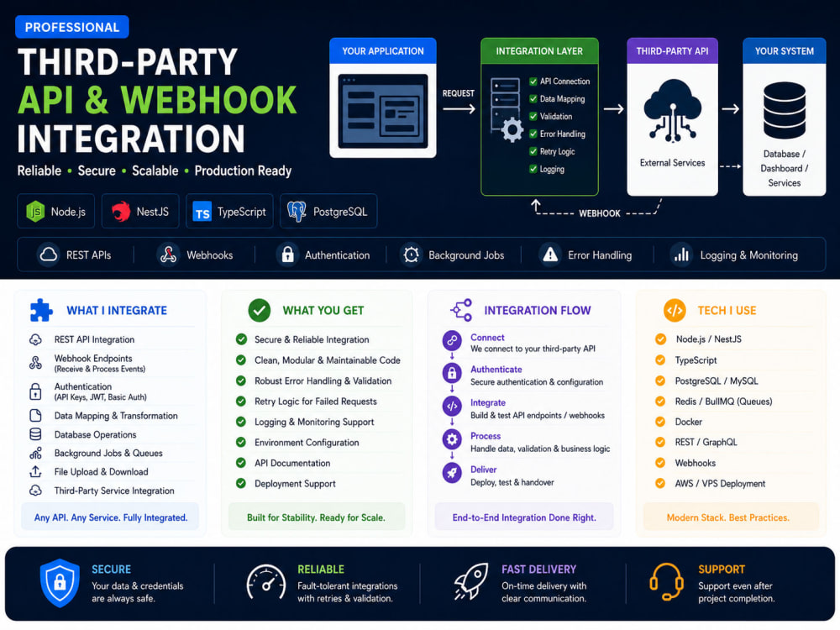
Task: Click the Data Mapping checkbox
Action: pyautogui.click(x=533, y=98)
